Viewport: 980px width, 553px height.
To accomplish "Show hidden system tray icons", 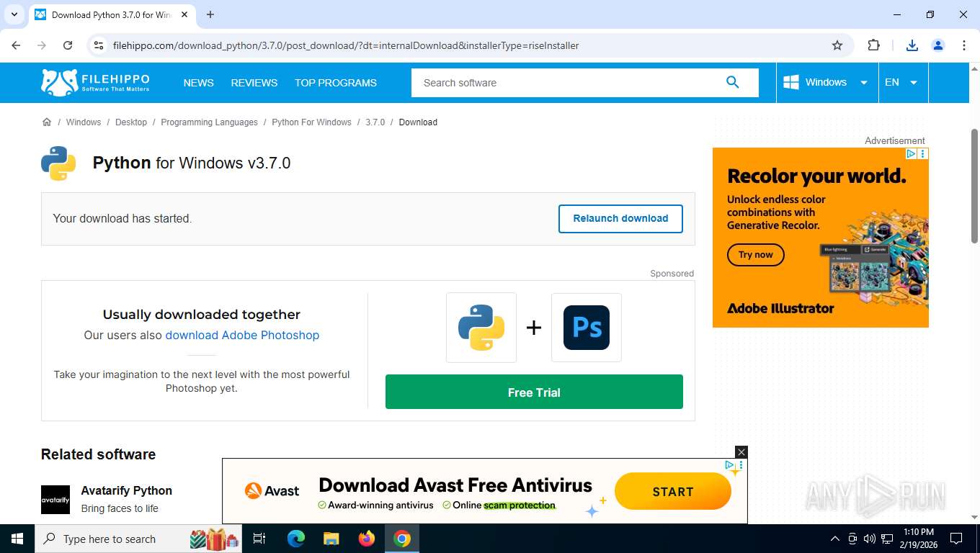I will 835,539.
